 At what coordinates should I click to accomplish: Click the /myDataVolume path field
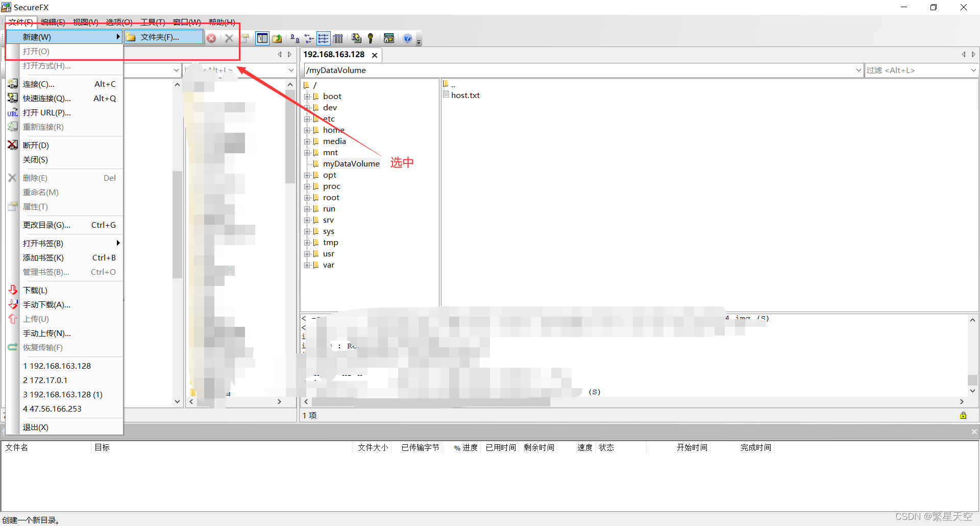click(x=579, y=70)
